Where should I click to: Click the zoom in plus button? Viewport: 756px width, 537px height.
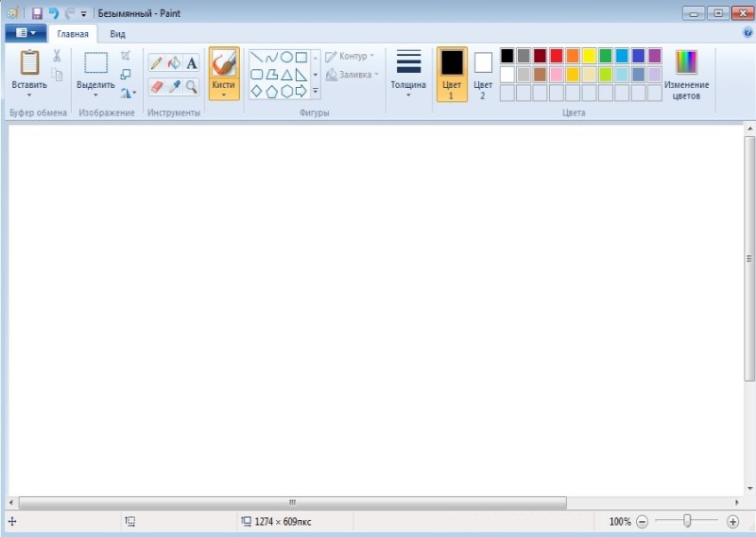pos(733,522)
